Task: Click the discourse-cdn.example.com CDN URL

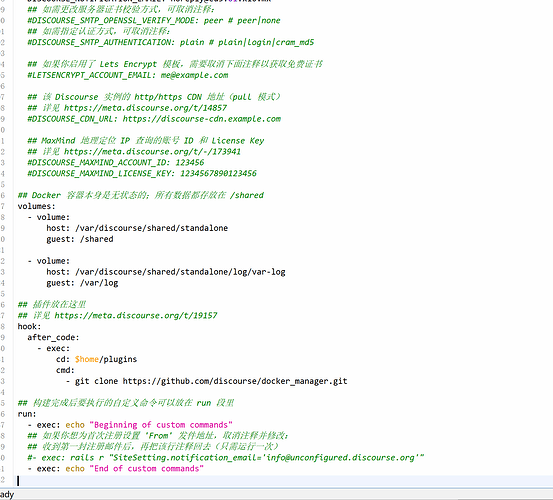Action: (x=202, y=119)
